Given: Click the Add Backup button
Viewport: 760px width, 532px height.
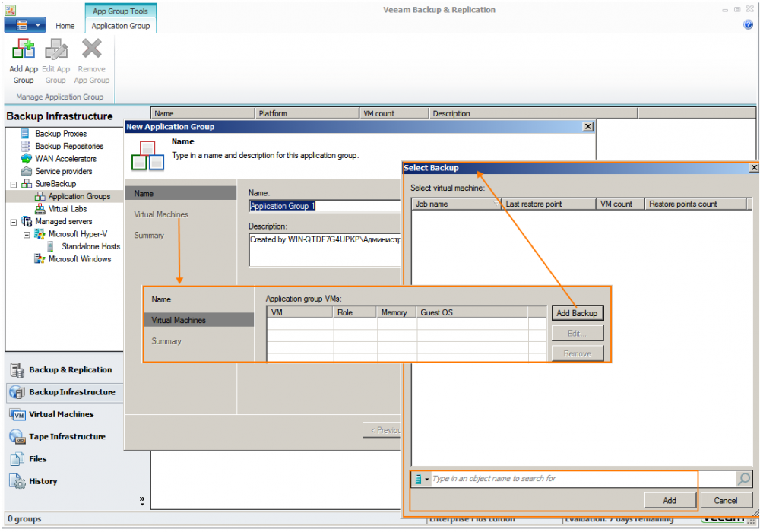Looking at the screenshot, I should click(x=578, y=313).
